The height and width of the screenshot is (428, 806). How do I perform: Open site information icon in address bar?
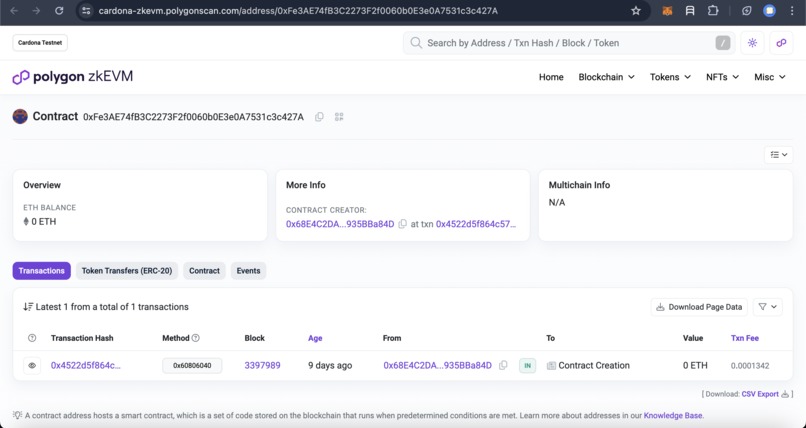(x=86, y=10)
